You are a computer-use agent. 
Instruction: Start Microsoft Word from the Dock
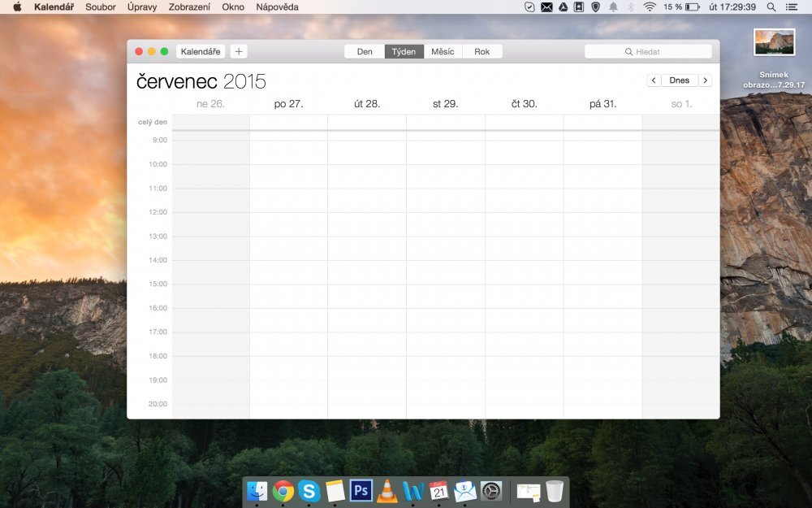pos(412,491)
